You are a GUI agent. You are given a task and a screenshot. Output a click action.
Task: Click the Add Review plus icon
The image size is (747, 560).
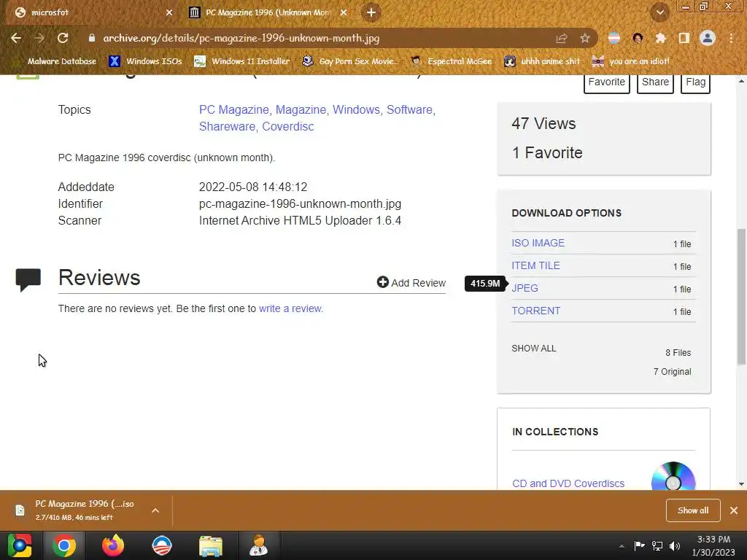[382, 282]
